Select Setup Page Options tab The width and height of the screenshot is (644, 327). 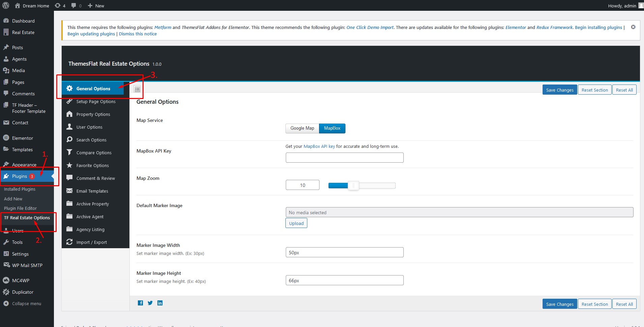click(95, 101)
